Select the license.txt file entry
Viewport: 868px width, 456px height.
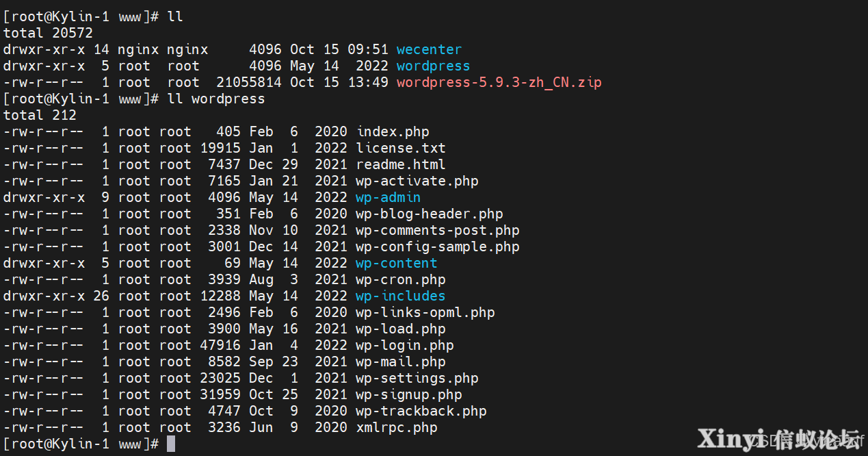(x=400, y=149)
